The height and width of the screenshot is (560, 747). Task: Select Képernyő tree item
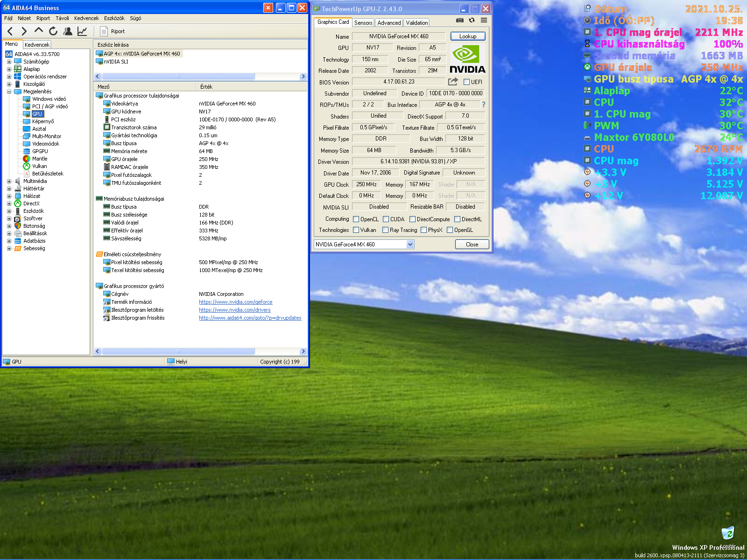43,121
